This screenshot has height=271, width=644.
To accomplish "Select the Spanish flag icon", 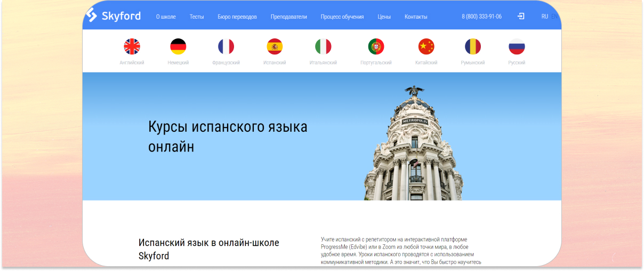I will tap(275, 47).
